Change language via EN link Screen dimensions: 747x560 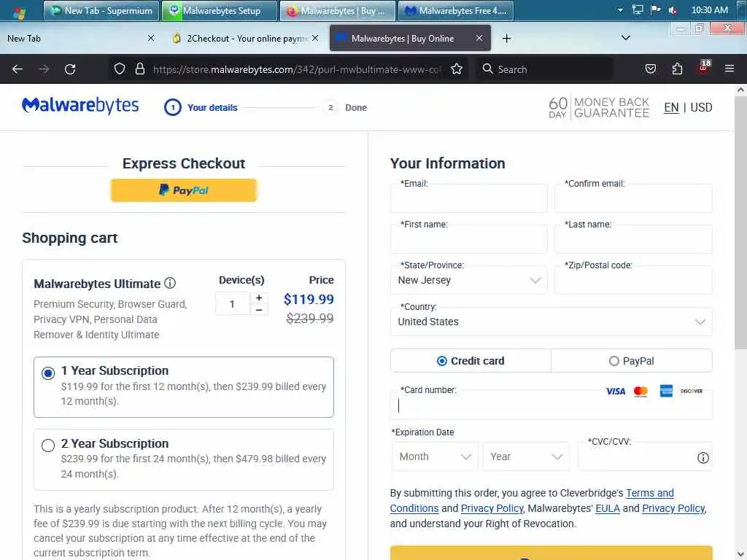click(x=671, y=108)
